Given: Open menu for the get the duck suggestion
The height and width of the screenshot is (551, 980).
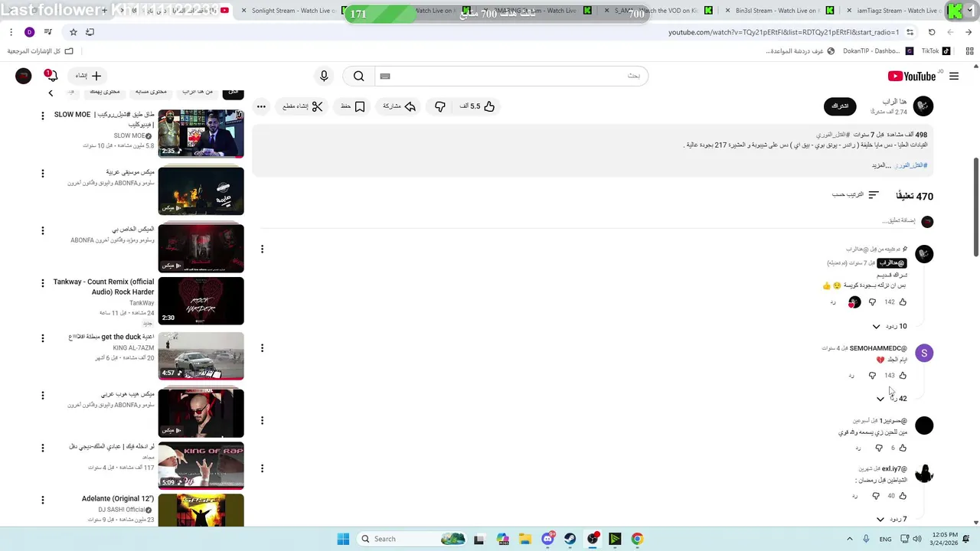Looking at the screenshot, I should pos(43,338).
